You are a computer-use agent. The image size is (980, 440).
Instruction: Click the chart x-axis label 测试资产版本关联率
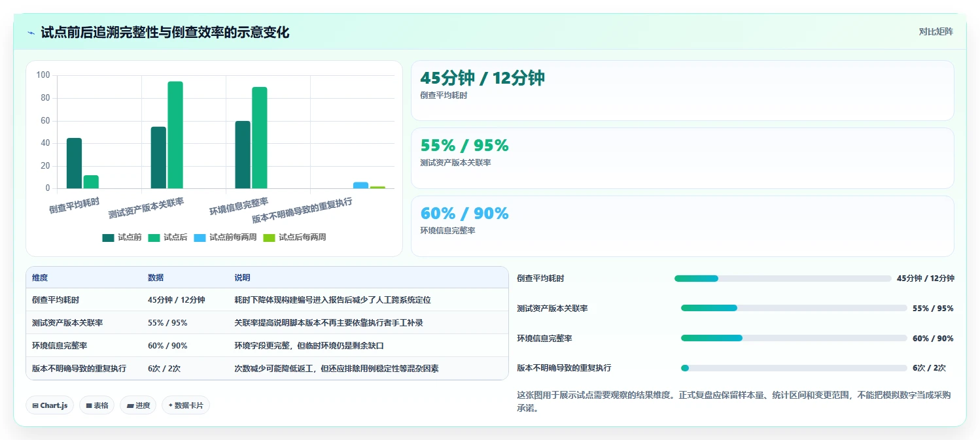coord(146,208)
